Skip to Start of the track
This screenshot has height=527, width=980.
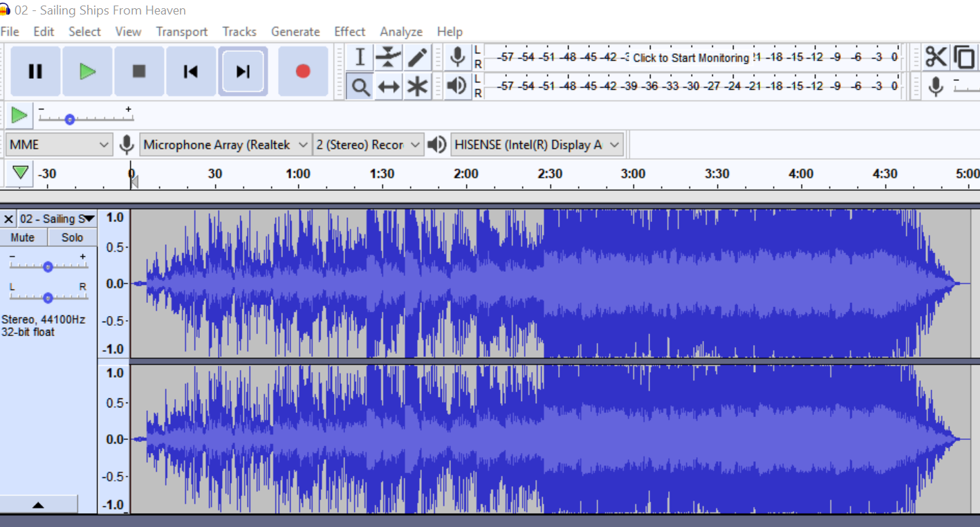pos(191,71)
